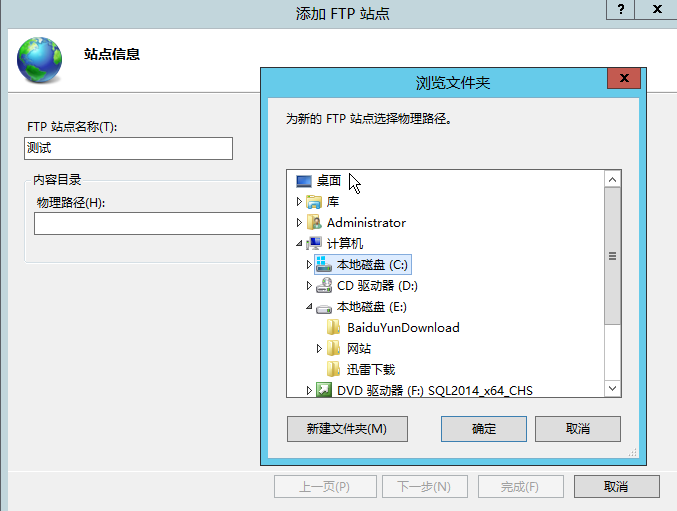Select the Desktop (桌面) icon in tree

[304, 181]
